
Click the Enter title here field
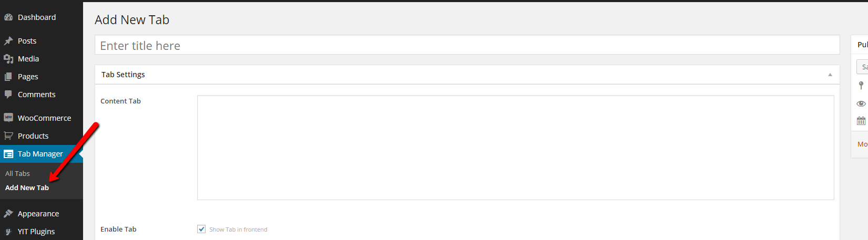coord(467,45)
